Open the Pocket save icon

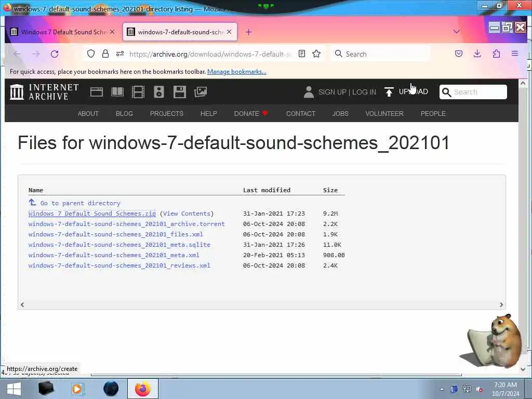[459, 54]
